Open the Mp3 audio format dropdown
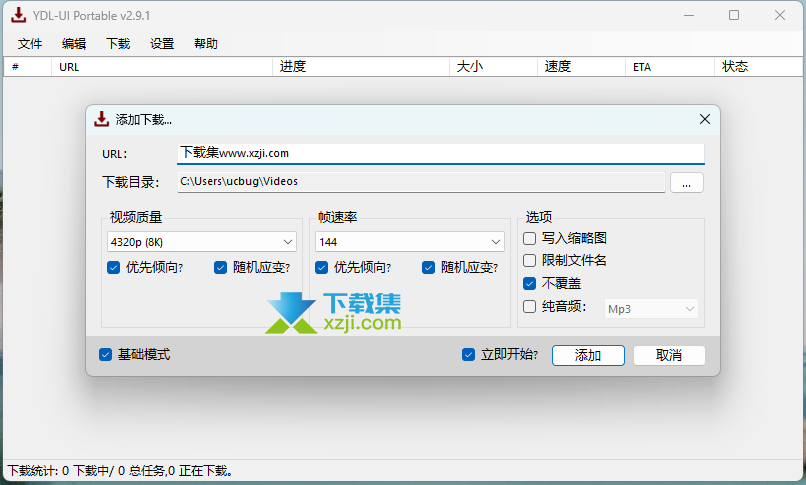 (x=651, y=309)
